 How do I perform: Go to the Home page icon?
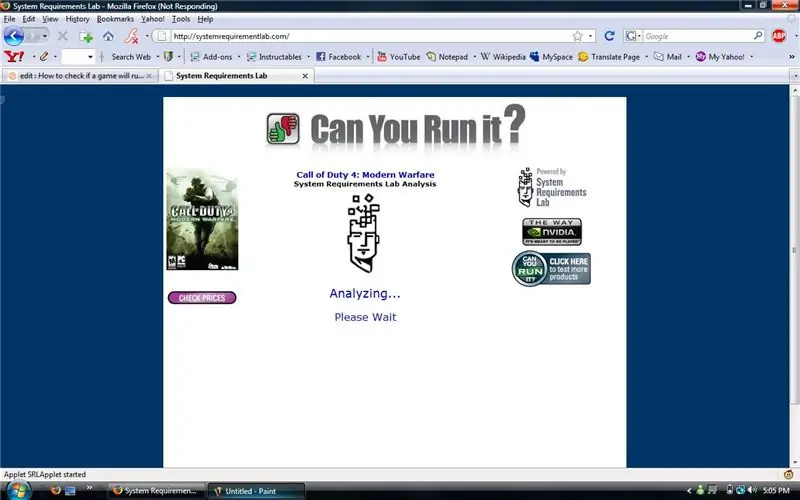(x=108, y=36)
